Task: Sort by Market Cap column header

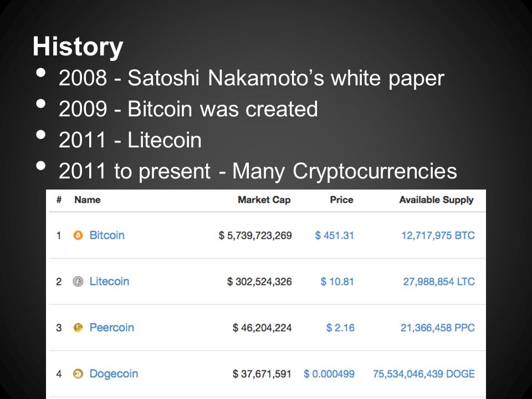Action: point(264,199)
